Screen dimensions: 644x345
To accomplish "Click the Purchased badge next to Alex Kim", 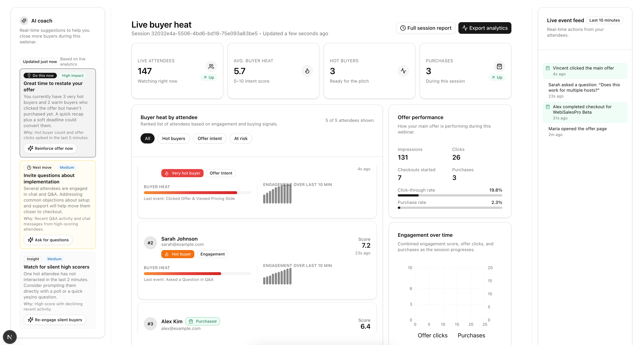I will (203, 321).
